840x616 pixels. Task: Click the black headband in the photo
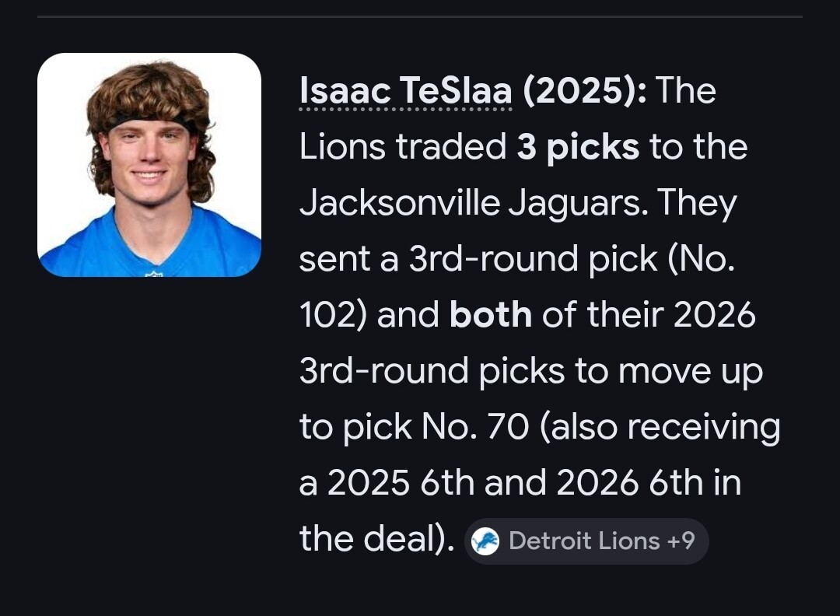click(x=151, y=124)
